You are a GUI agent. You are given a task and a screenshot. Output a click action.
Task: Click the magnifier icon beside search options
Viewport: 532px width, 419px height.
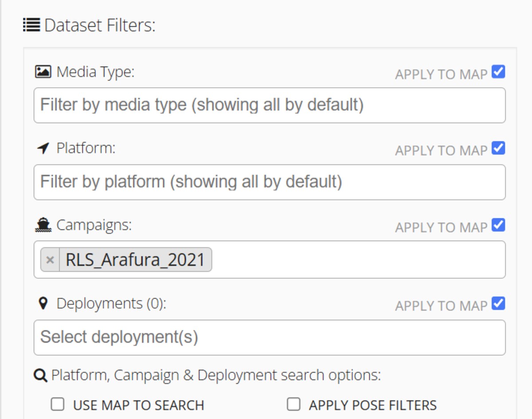click(41, 376)
